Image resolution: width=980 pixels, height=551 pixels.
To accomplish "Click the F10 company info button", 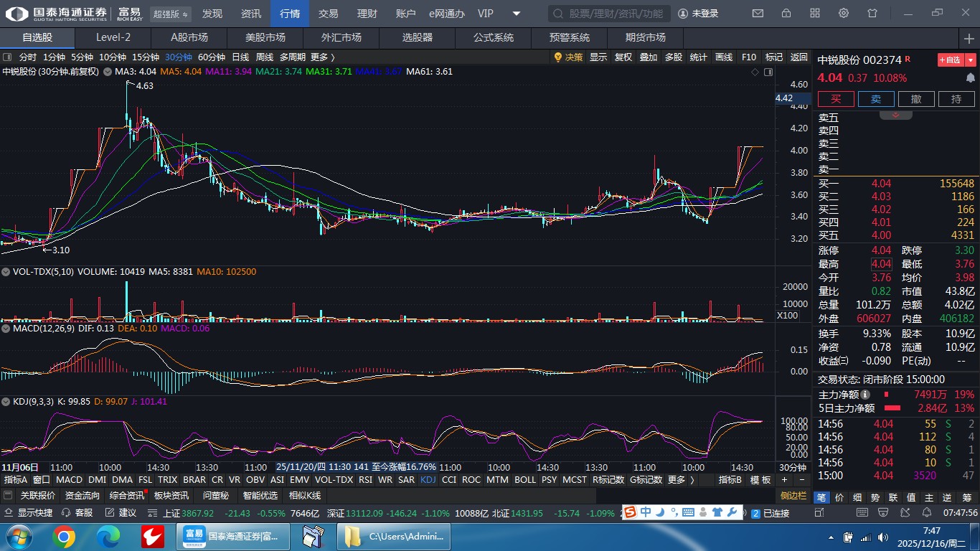I will coord(748,57).
